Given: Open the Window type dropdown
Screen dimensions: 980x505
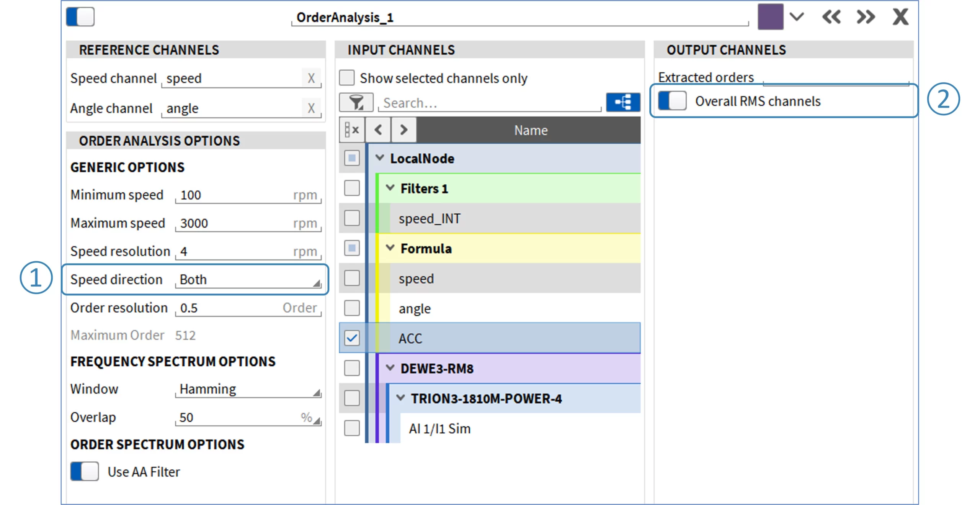Looking at the screenshot, I should coord(248,389).
